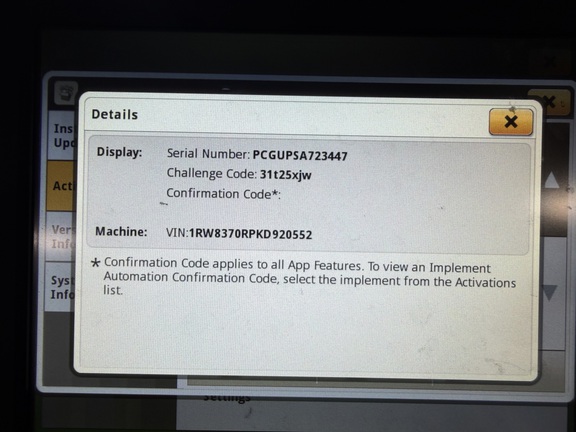Image resolution: width=576 pixels, height=432 pixels.
Task: Click the Details dialog title
Action: pos(115,114)
